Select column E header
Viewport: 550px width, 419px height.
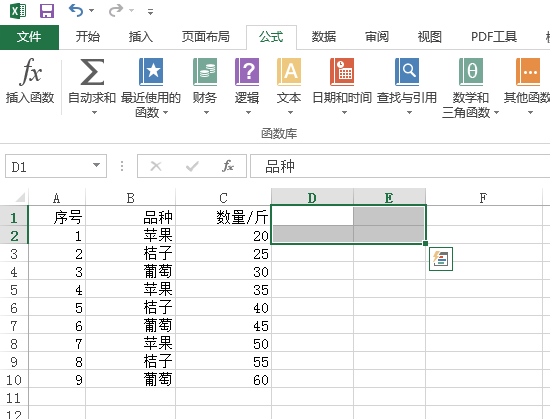[389, 198]
